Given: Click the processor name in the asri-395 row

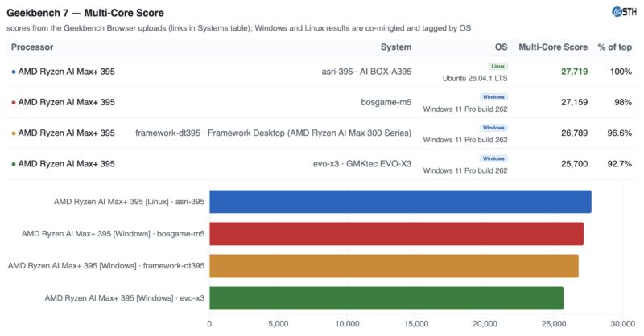Looking at the screenshot, I should (x=67, y=72).
